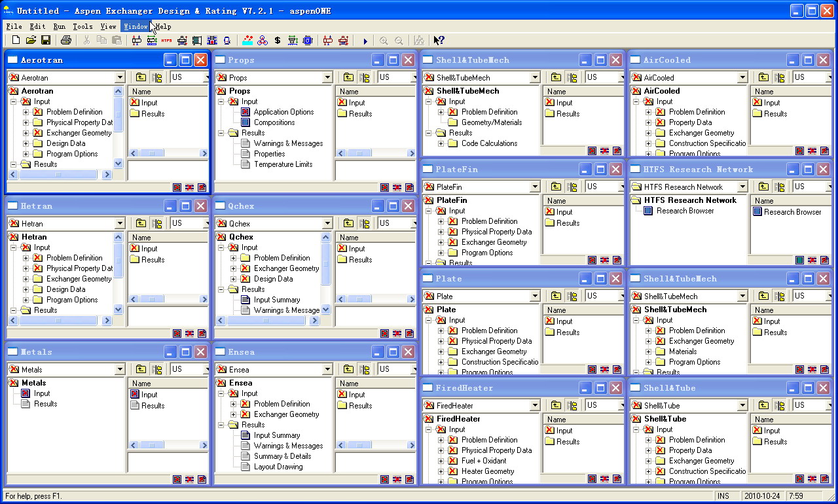Save the file with the floppy icon
Screen dimensions: 838x504
pos(46,41)
